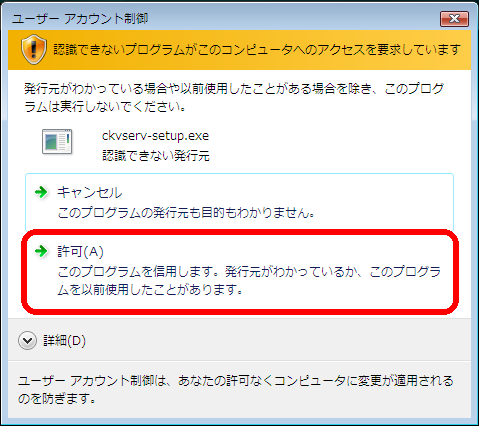This screenshot has width=479, height=426.
Task: Expand details with the chevron circle icon
Action: pos(27,341)
